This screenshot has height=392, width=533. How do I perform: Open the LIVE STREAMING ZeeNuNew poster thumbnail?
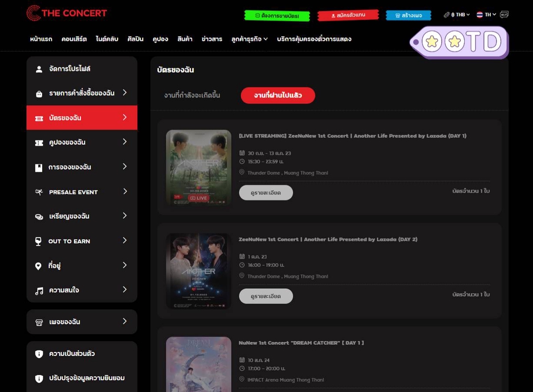198,167
